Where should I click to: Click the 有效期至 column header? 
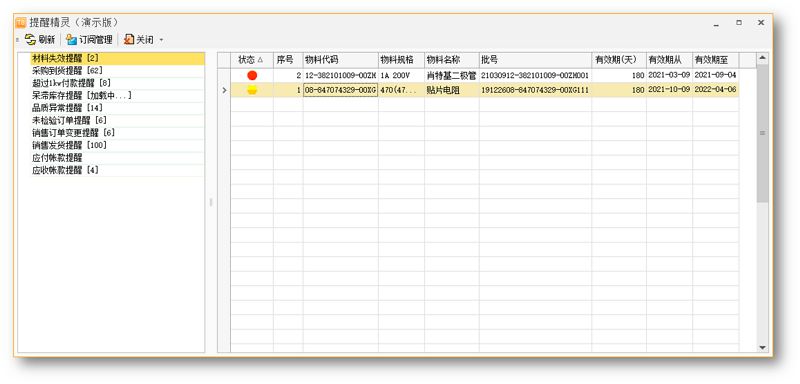pyautogui.click(x=715, y=60)
